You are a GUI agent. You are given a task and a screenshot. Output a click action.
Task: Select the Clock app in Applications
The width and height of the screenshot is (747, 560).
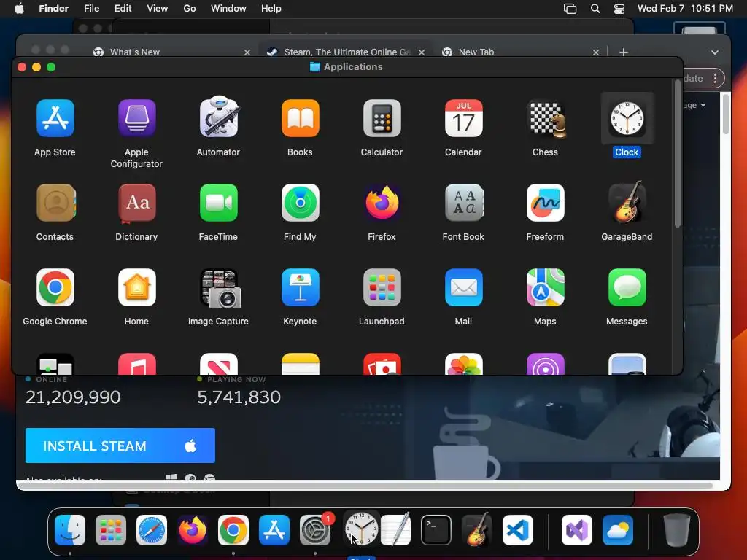point(627,118)
